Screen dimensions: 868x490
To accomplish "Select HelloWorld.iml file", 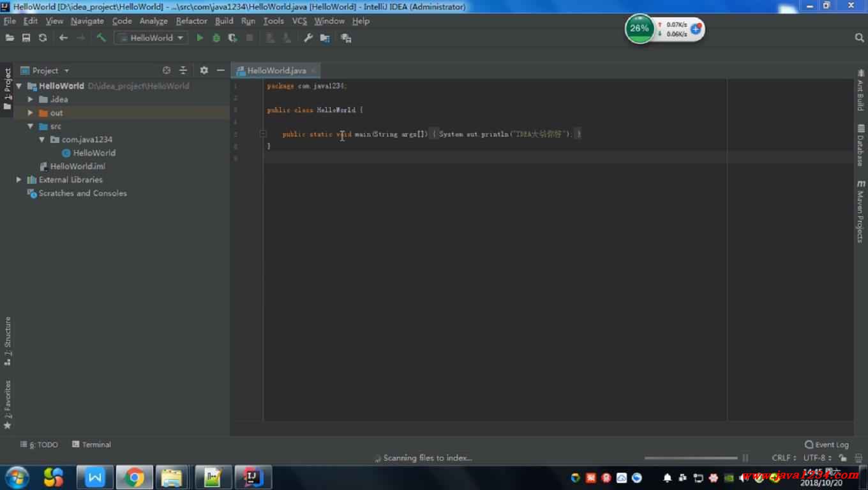I will (x=72, y=167).
